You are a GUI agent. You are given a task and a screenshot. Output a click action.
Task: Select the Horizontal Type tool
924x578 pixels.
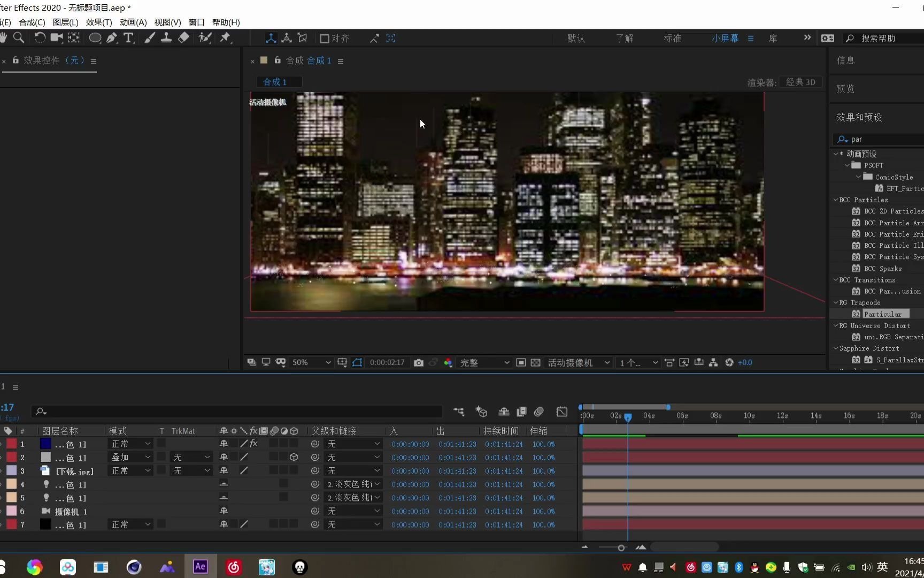(128, 38)
